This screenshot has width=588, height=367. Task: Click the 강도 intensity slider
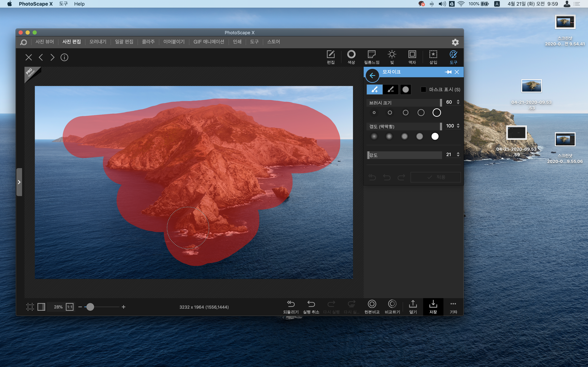coord(404,155)
